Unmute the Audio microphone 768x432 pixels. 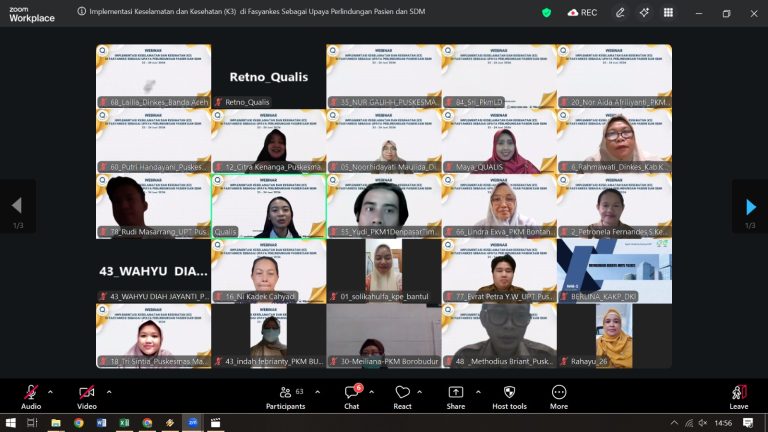(31, 397)
